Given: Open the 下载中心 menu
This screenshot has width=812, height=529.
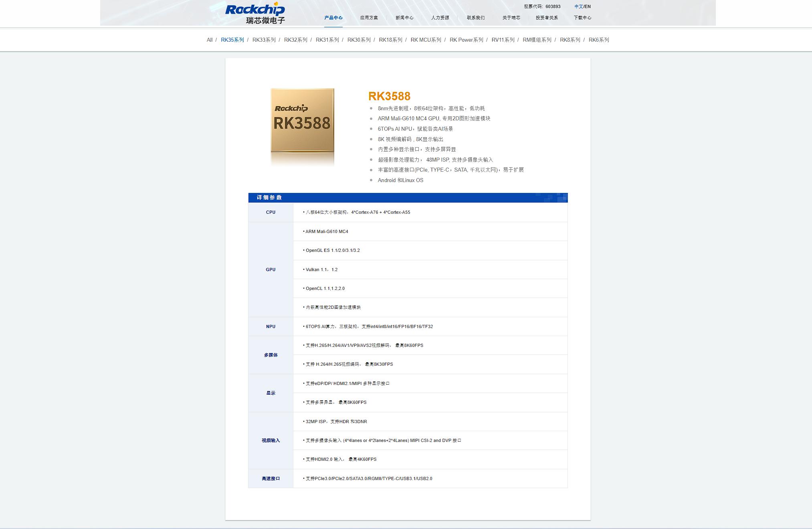Looking at the screenshot, I should pyautogui.click(x=583, y=18).
